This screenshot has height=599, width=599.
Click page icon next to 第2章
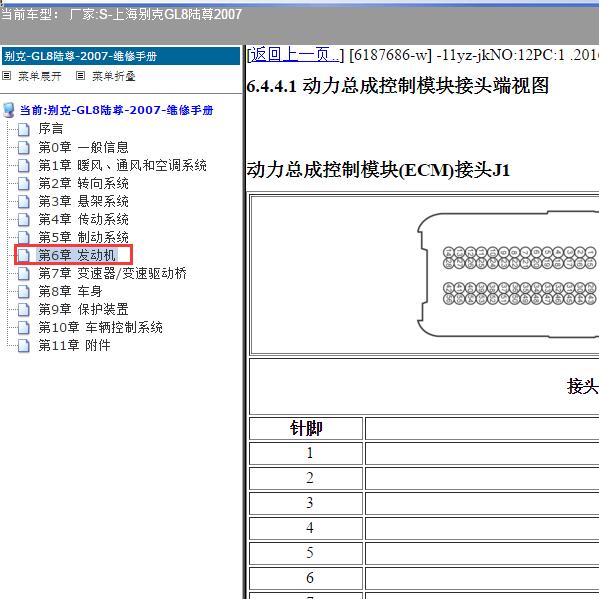(24, 184)
